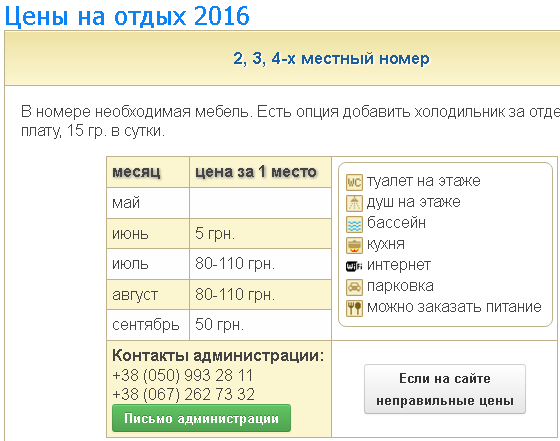Click the Если на сайте неправильные цены button
Image resolution: width=560 pixels, height=441 pixels.
point(445,389)
